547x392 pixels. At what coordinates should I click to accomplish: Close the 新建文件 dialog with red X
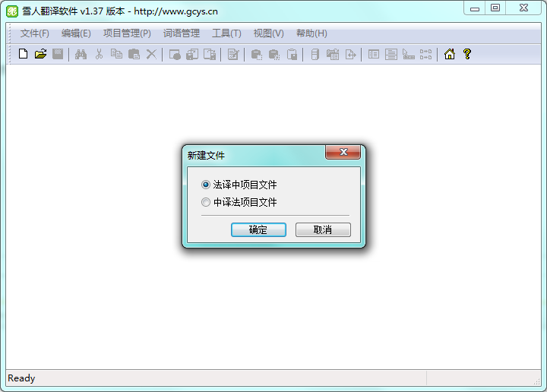[343, 152]
